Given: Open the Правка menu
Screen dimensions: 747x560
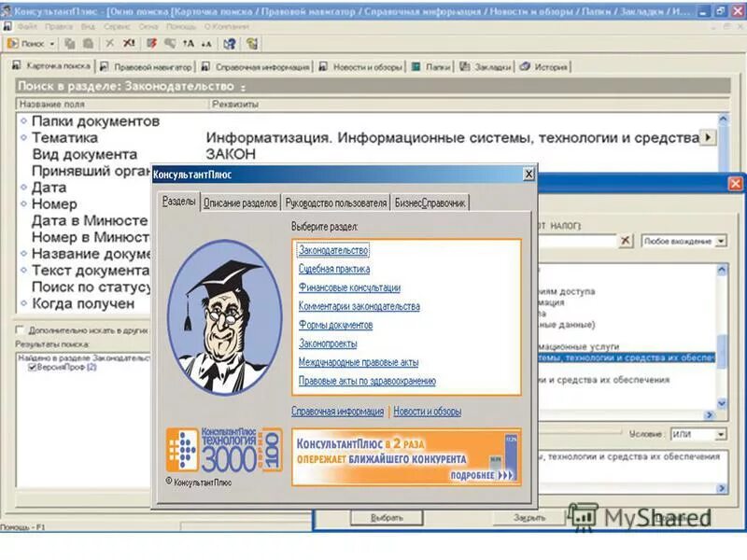Looking at the screenshot, I should coord(59,27).
